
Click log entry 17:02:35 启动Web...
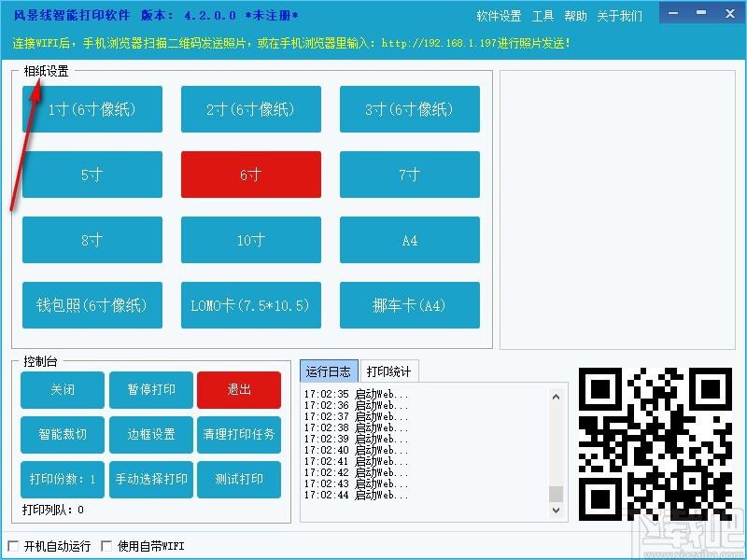coord(357,394)
